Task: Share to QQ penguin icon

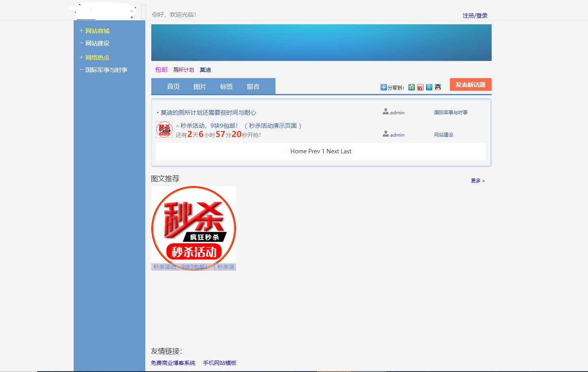Action: pos(438,87)
